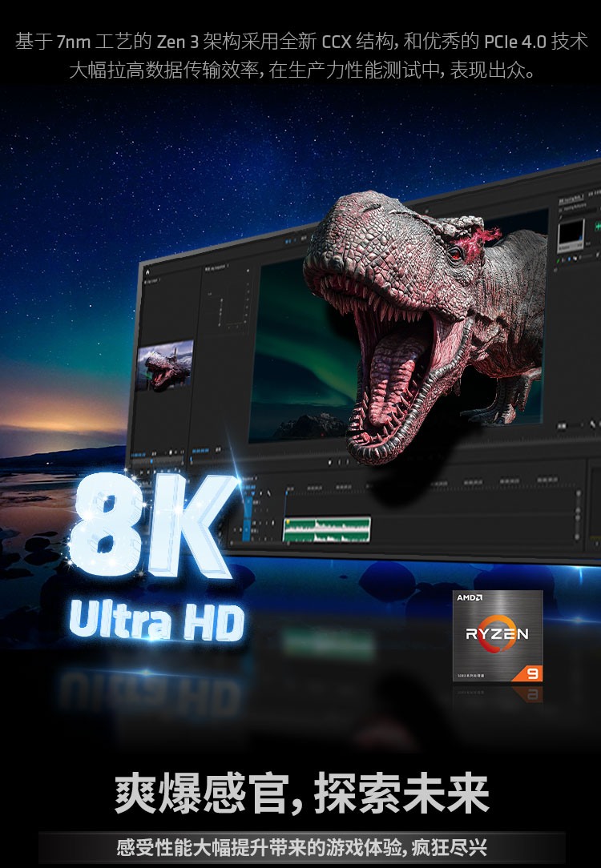The image size is (601, 868).
Task: Select the dinosaur clip thumbnail in the project panel
Action: click(x=164, y=365)
